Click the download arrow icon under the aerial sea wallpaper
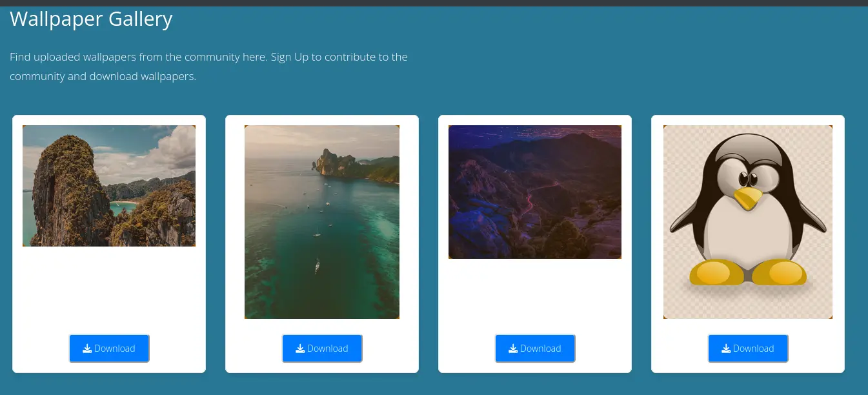Viewport: 868px width, 395px height. (x=300, y=349)
